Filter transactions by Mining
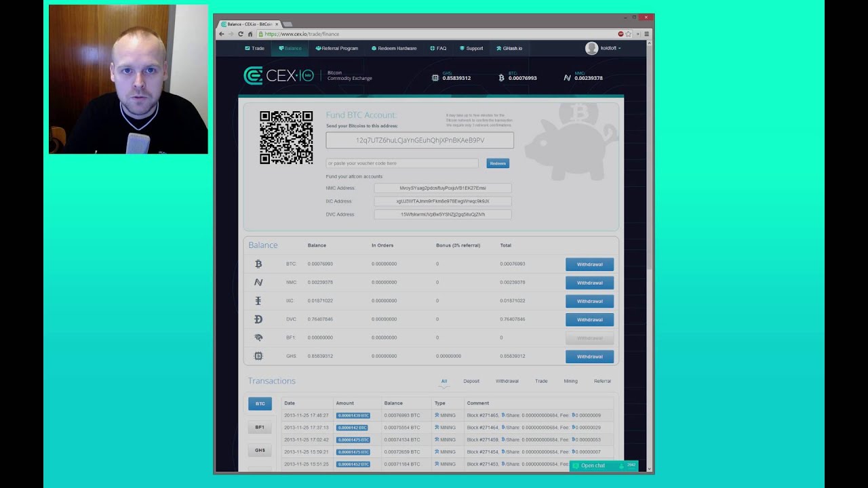The width and height of the screenshot is (868, 488). (x=570, y=381)
